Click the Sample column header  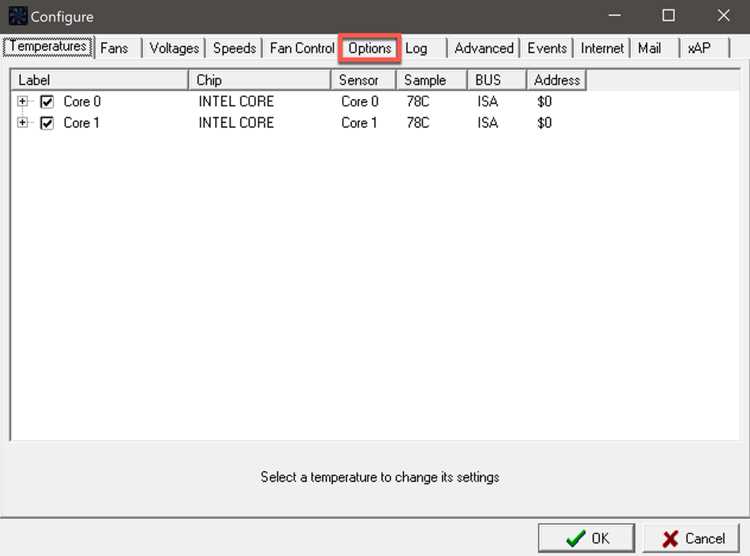[x=431, y=80]
